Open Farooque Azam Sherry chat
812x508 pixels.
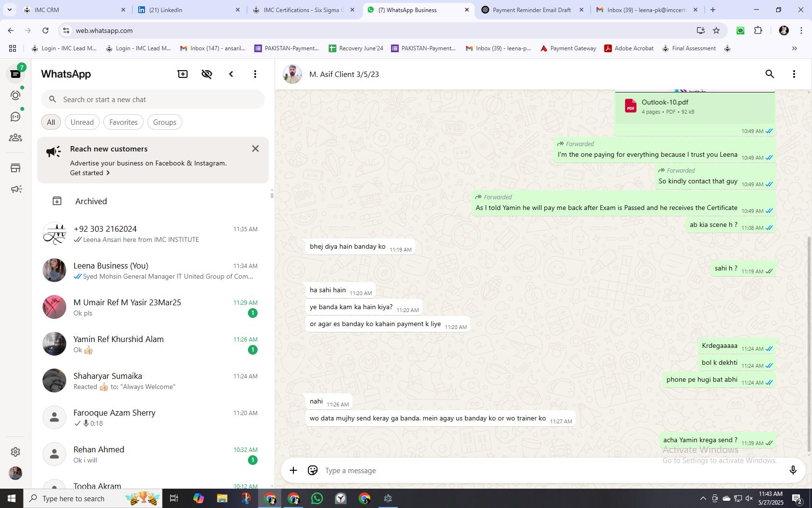153,418
